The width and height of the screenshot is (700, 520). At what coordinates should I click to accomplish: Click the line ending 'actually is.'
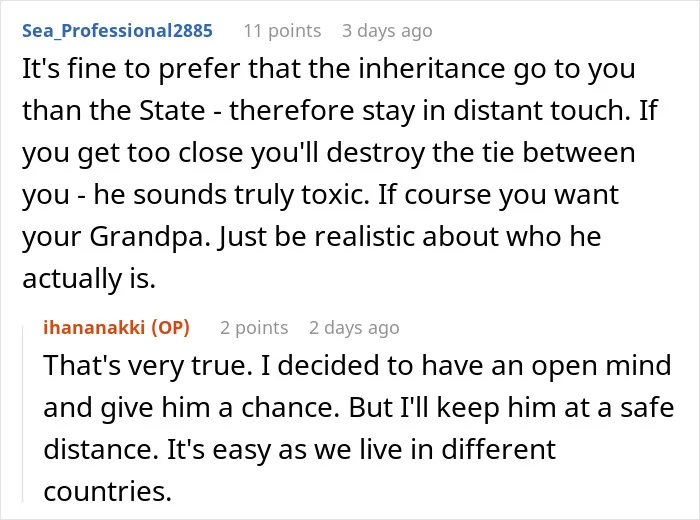point(89,278)
